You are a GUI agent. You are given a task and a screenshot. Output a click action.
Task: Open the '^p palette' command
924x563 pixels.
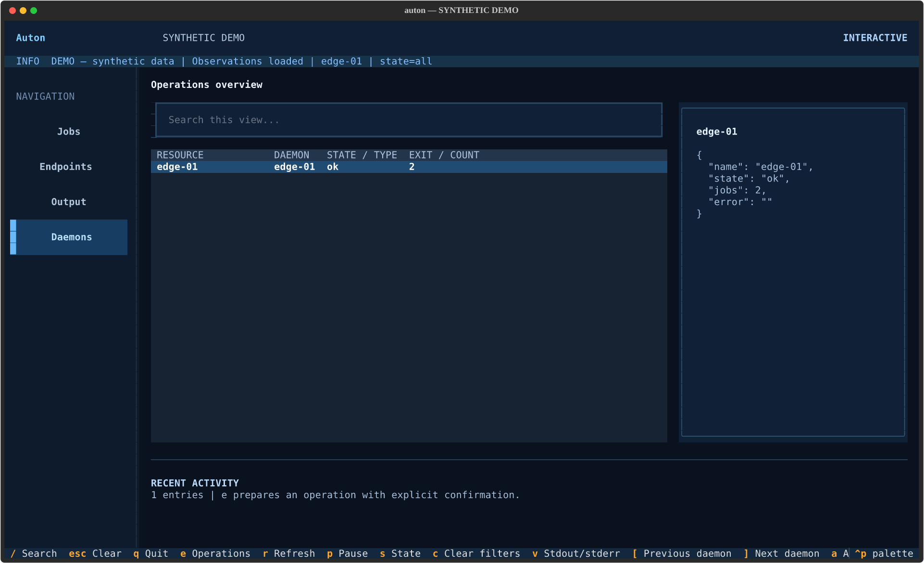pos(884,553)
